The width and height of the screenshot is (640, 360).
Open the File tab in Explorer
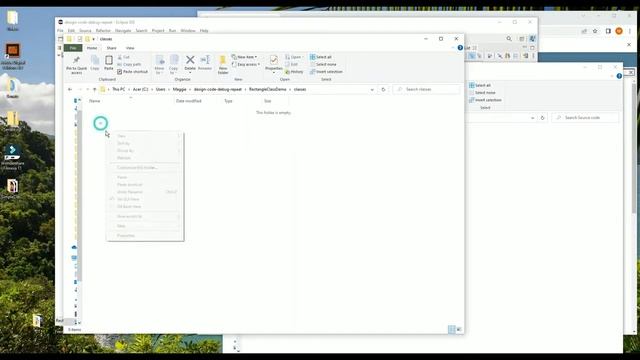tap(73, 48)
